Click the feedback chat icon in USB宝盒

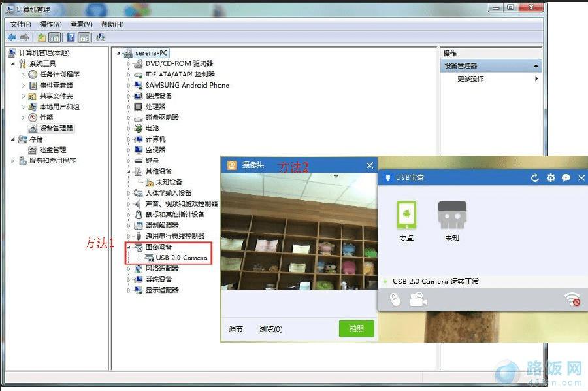(566, 178)
